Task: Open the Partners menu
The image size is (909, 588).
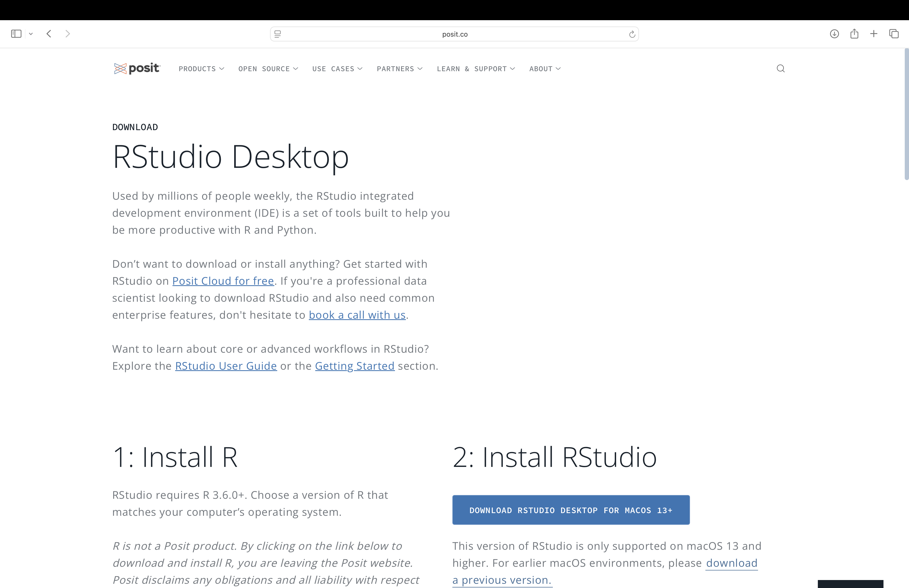Action: tap(399, 69)
